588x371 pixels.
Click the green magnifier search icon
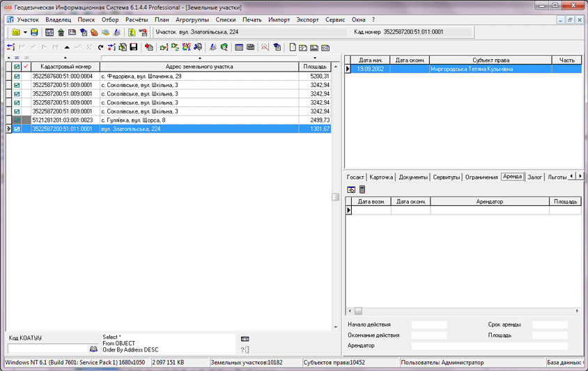point(224,47)
